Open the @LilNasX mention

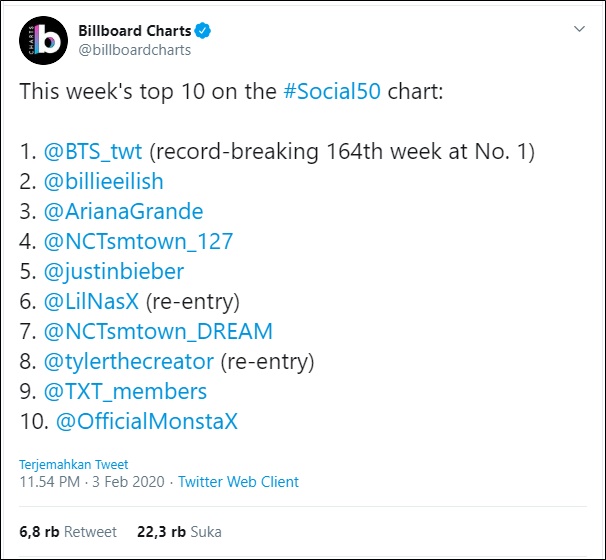(91, 301)
